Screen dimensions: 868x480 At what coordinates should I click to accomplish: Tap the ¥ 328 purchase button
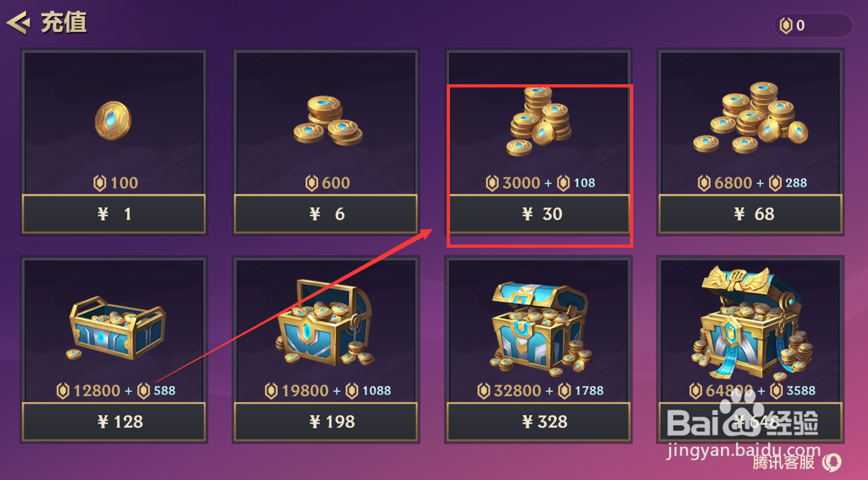tap(538, 422)
